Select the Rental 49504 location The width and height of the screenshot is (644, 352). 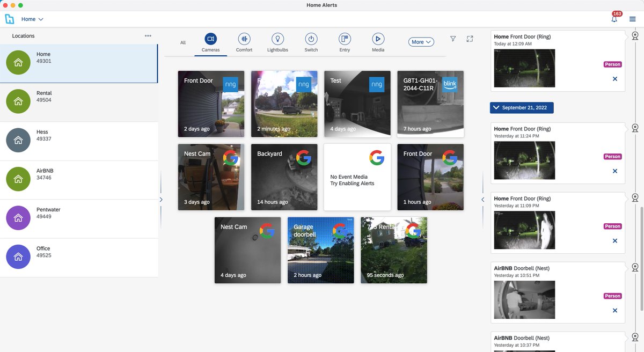point(79,102)
